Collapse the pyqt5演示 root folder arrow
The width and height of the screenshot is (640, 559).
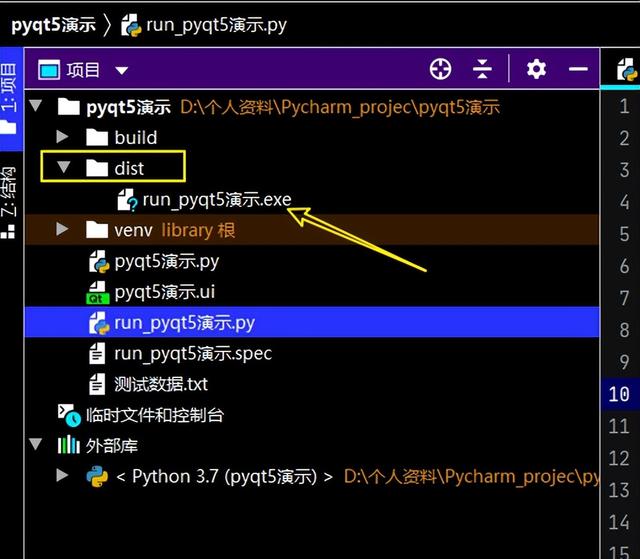click(x=36, y=106)
